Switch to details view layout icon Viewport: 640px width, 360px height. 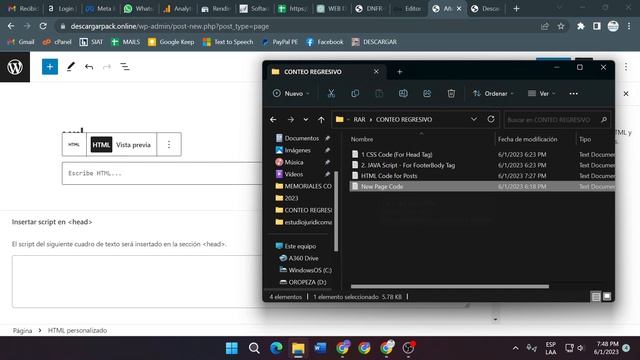click(596, 297)
